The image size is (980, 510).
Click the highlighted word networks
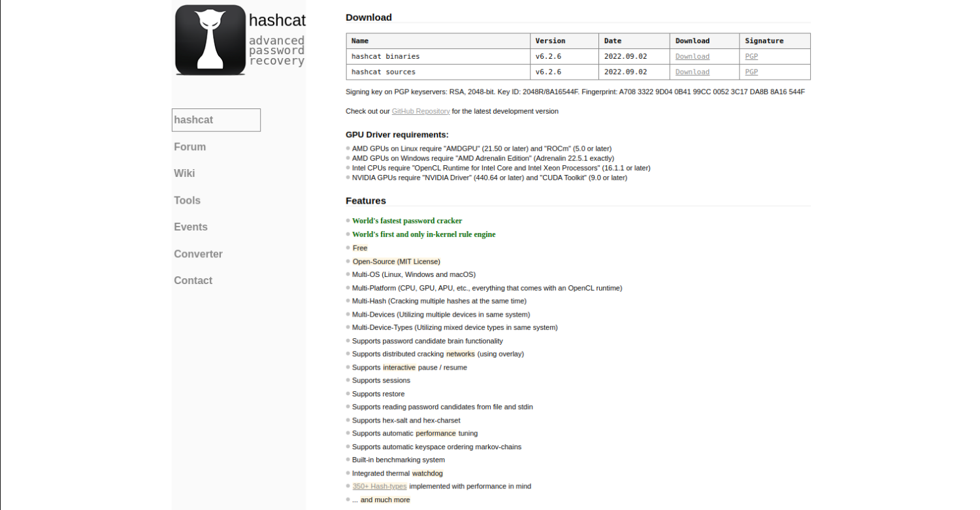460,354
